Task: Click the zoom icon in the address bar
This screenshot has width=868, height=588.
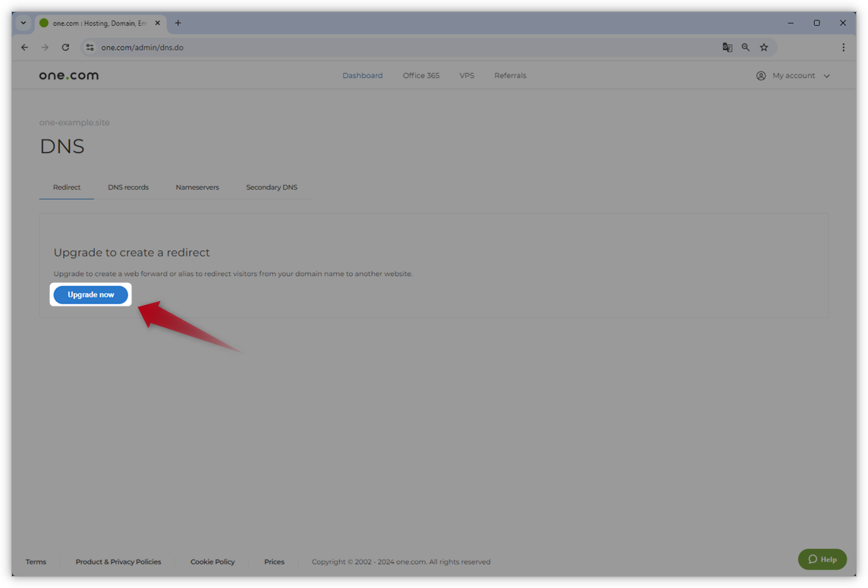Action: coord(745,47)
